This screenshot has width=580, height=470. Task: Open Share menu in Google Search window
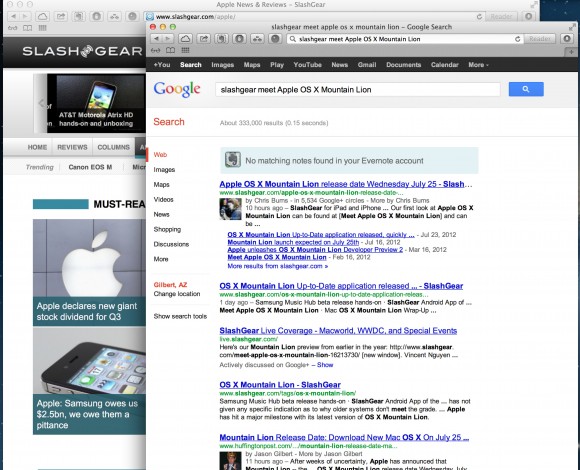(x=203, y=39)
